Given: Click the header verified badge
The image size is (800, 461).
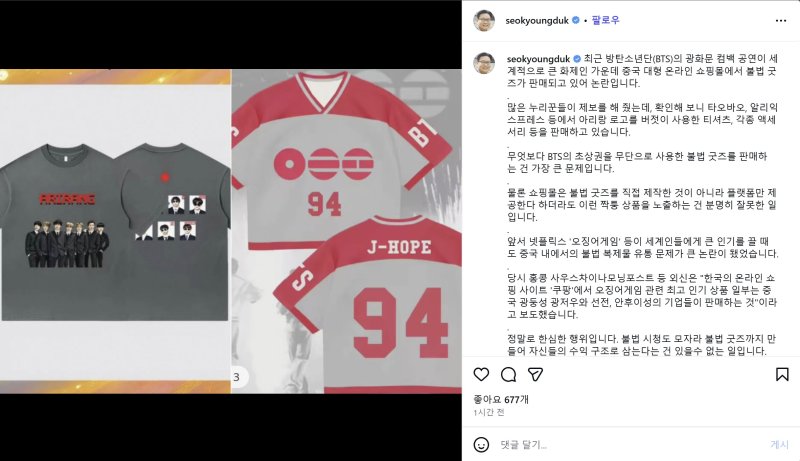Looking at the screenshot, I should (x=576, y=21).
